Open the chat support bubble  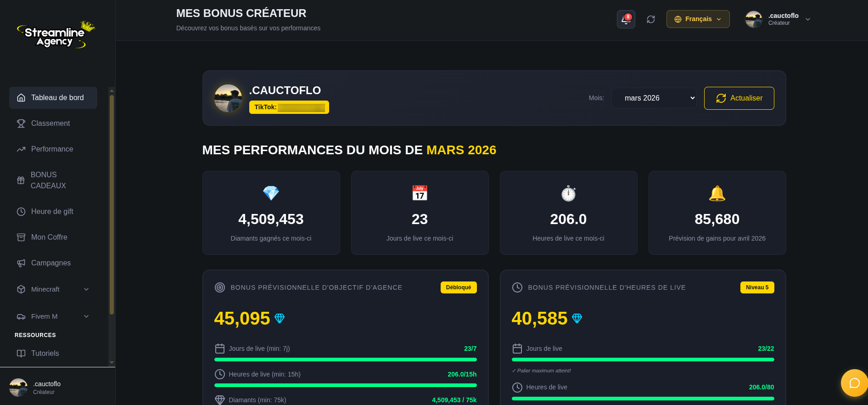854,382
